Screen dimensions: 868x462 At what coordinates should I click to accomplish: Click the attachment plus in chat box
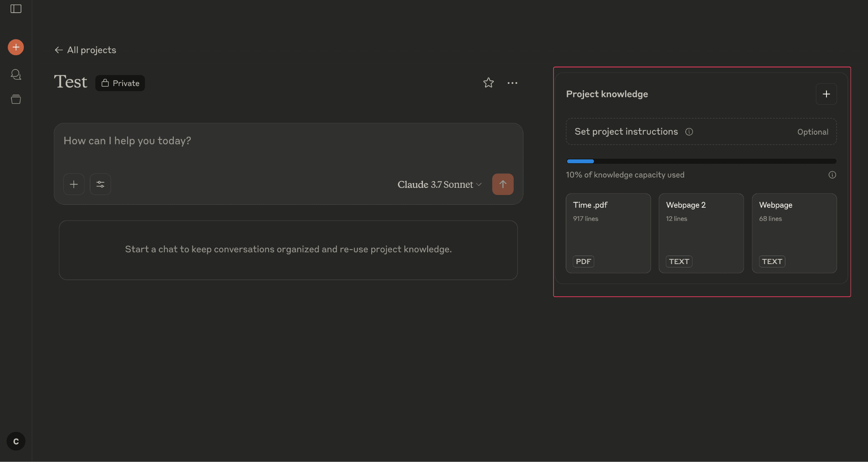[x=74, y=184]
